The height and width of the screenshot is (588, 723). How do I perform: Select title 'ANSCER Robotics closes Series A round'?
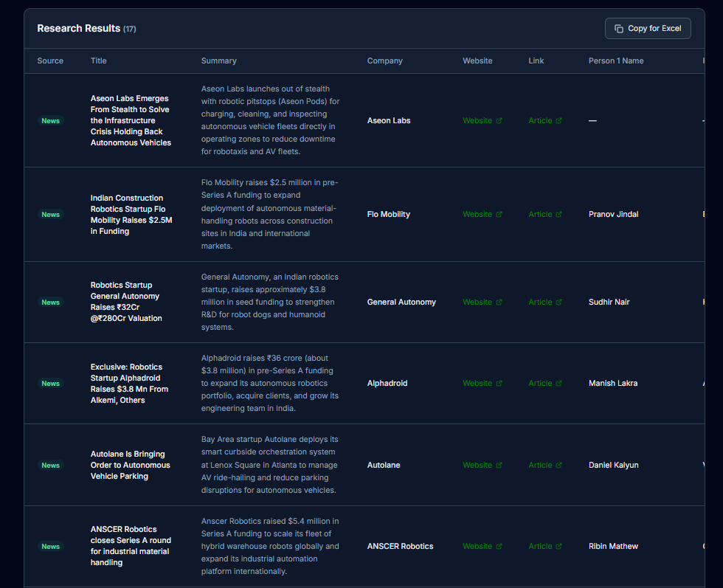pos(131,546)
